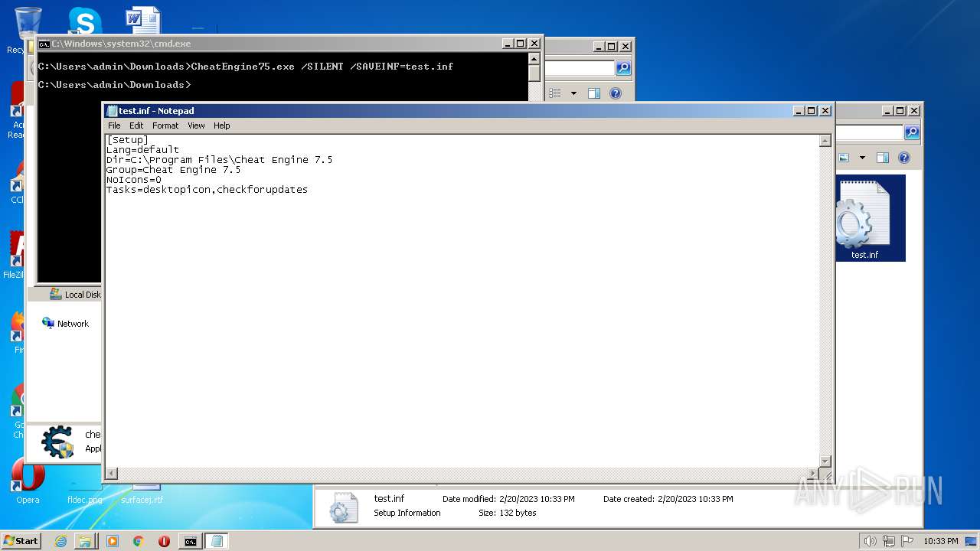
Task: Click the change view icon in Explorer behind cmd
Action: click(x=555, y=93)
